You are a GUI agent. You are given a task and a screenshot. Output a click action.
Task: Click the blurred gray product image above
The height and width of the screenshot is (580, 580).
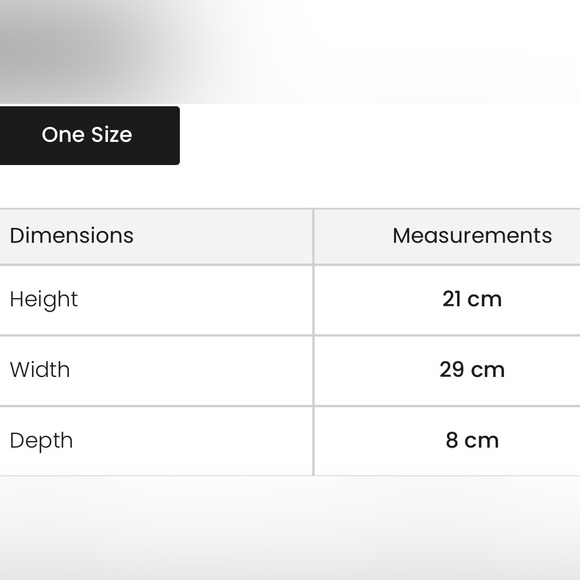tap(290, 52)
